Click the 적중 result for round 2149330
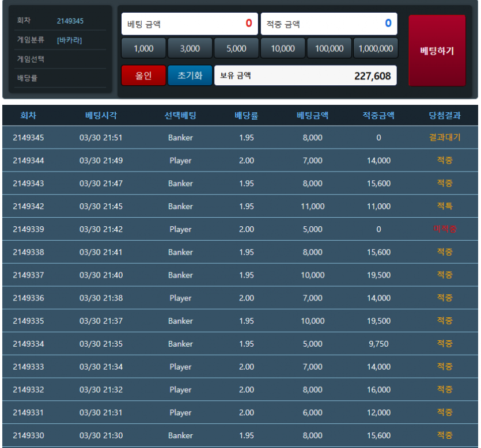Screen dimensions: 481x448 pyautogui.click(x=445, y=435)
